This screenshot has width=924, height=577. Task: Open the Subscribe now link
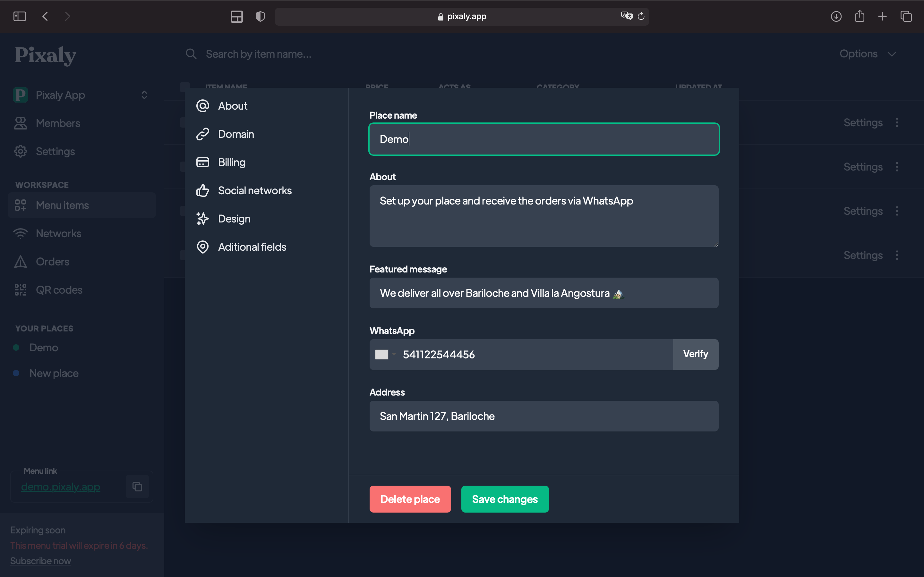(x=40, y=561)
